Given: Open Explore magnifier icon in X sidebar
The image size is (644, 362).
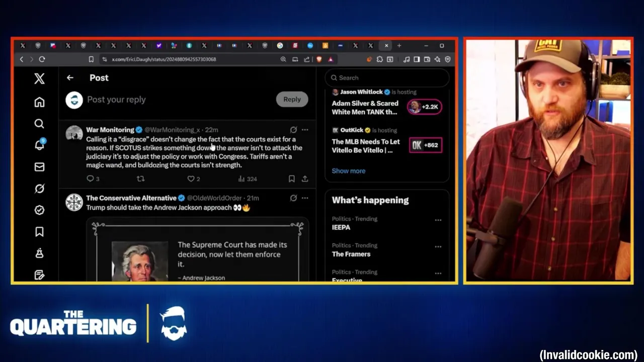Looking at the screenshot, I should [39, 124].
